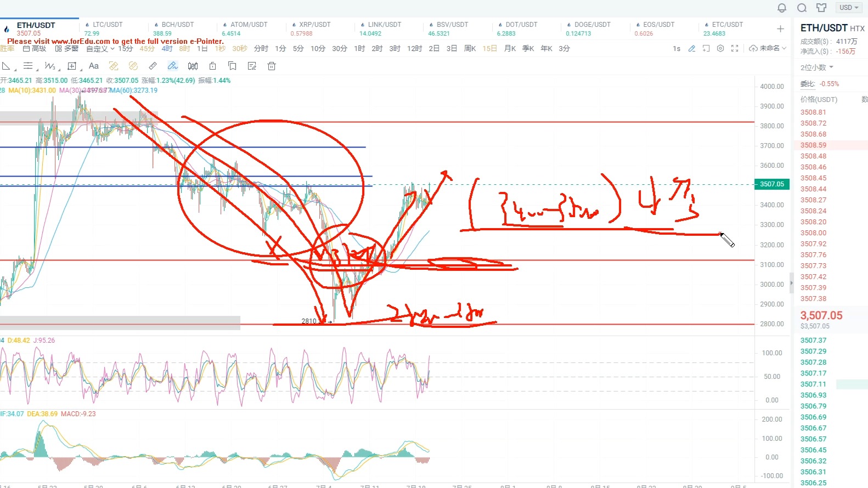Screen dimensions: 868x488
Task: Switch to the LTC/USDT tab
Action: (x=108, y=25)
